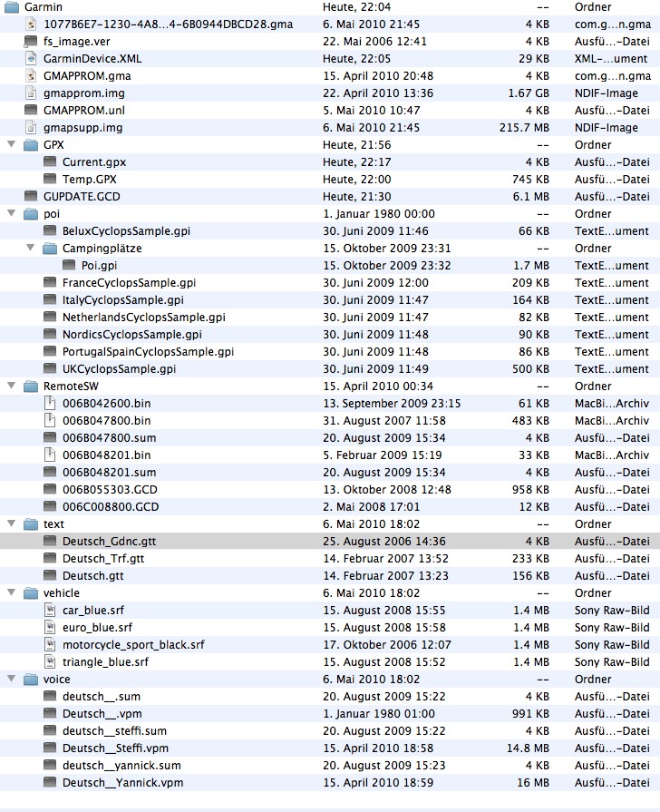Click the motorcycle_sport_black.srf image icon

tap(50, 644)
